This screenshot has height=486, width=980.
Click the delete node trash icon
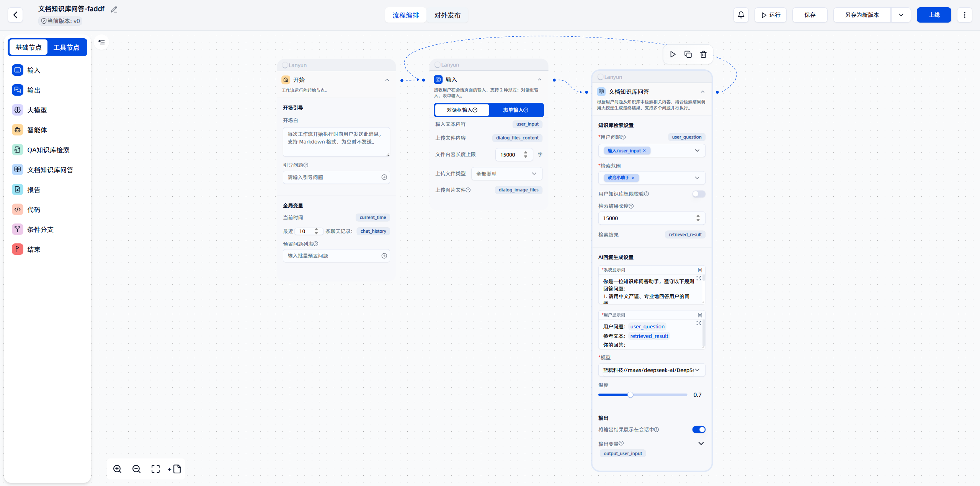703,54
